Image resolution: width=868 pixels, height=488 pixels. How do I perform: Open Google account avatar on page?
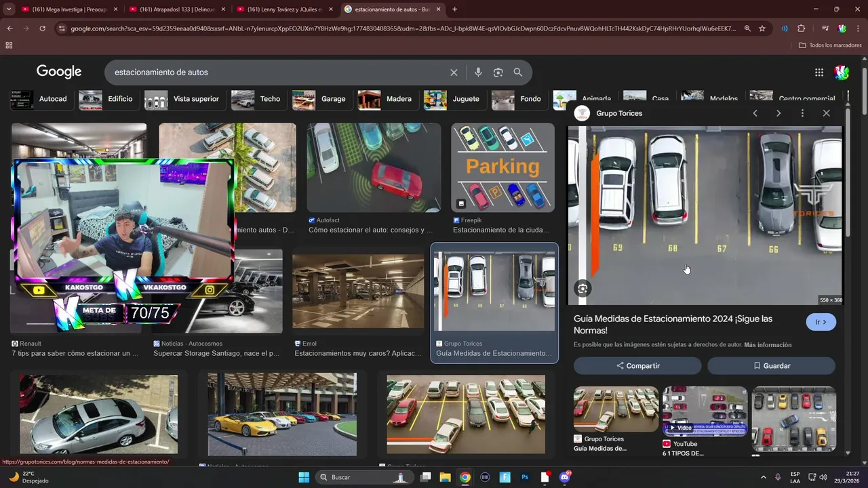842,73
